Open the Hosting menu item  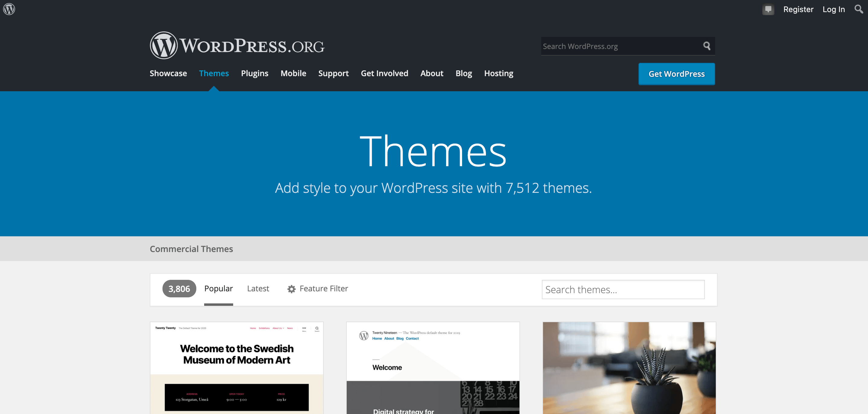pyautogui.click(x=499, y=73)
